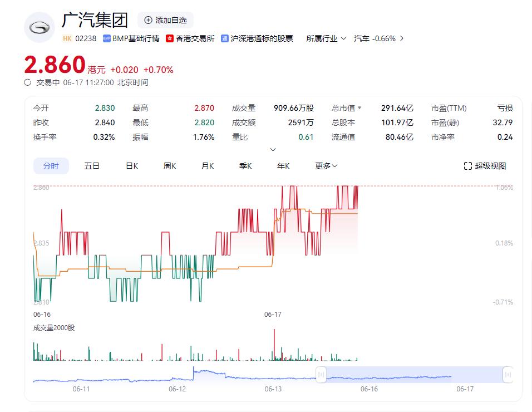Click the 06-17 date on overview timeline
This screenshot has height=412, width=532.
click(465, 389)
